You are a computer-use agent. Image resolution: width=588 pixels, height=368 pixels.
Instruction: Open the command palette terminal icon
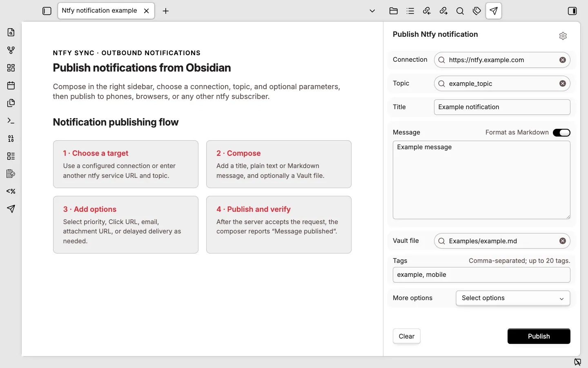11,121
